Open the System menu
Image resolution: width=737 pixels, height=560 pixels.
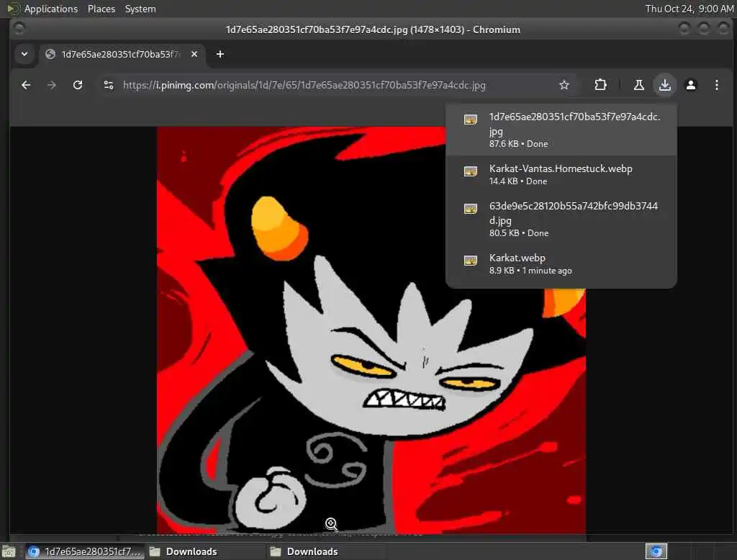click(140, 9)
